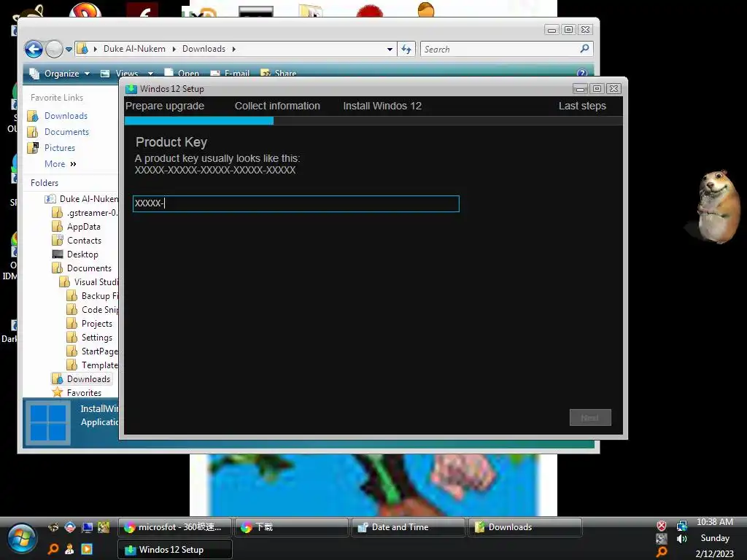This screenshot has width=747, height=560.
Task: Select the Install Windos 12 step tab
Action: (x=382, y=106)
